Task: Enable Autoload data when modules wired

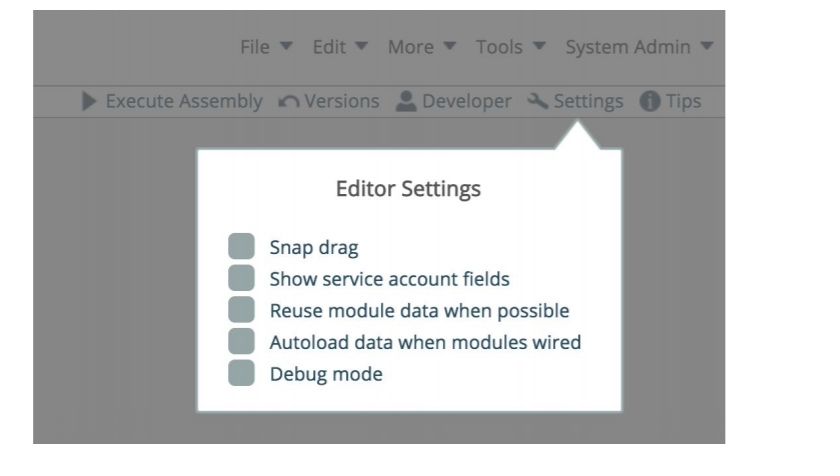Action: (x=241, y=342)
